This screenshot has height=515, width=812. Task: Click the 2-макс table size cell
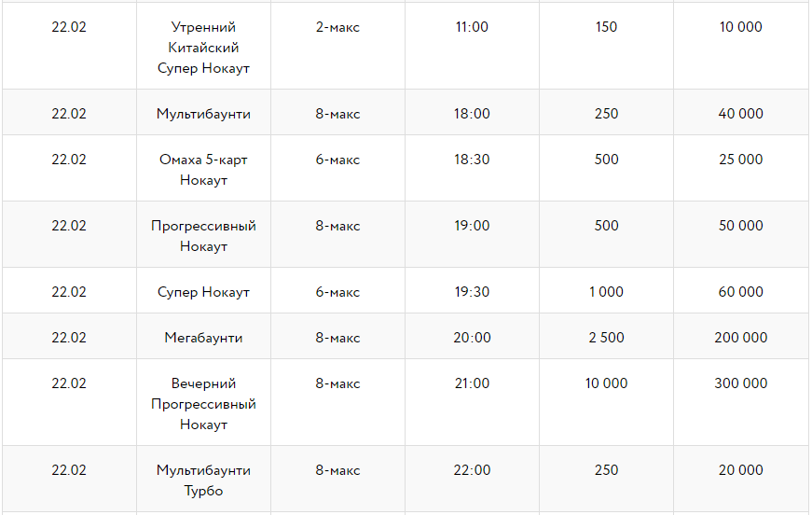[x=337, y=27]
